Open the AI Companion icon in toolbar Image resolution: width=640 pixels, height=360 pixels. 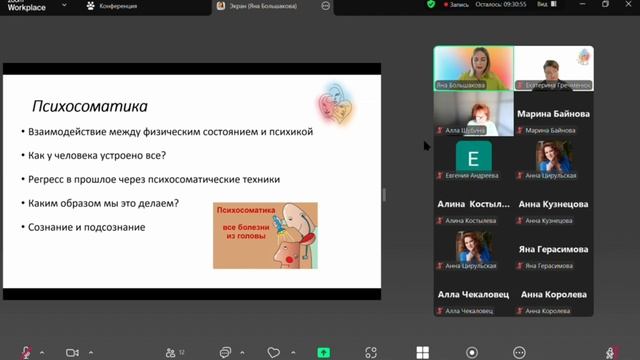[371, 352]
